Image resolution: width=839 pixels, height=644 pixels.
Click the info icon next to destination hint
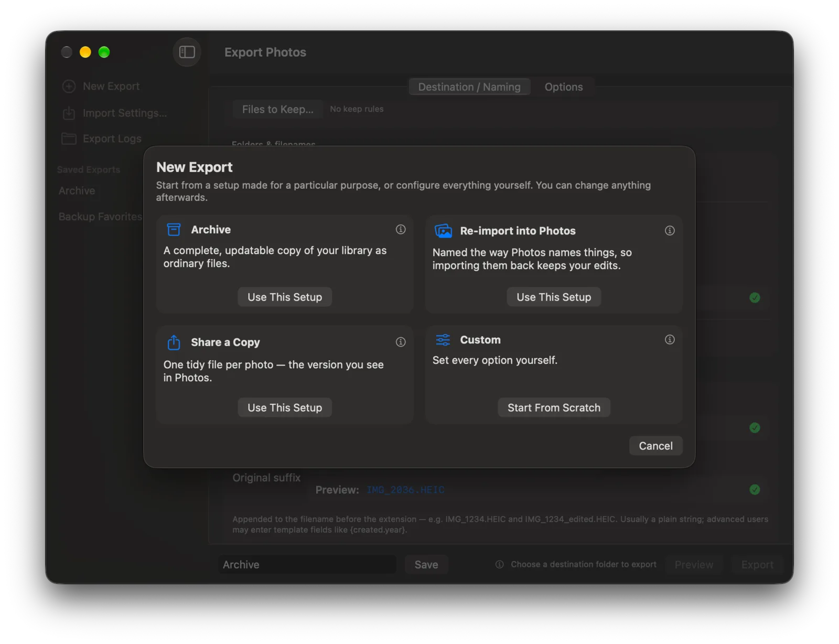[x=500, y=564]
